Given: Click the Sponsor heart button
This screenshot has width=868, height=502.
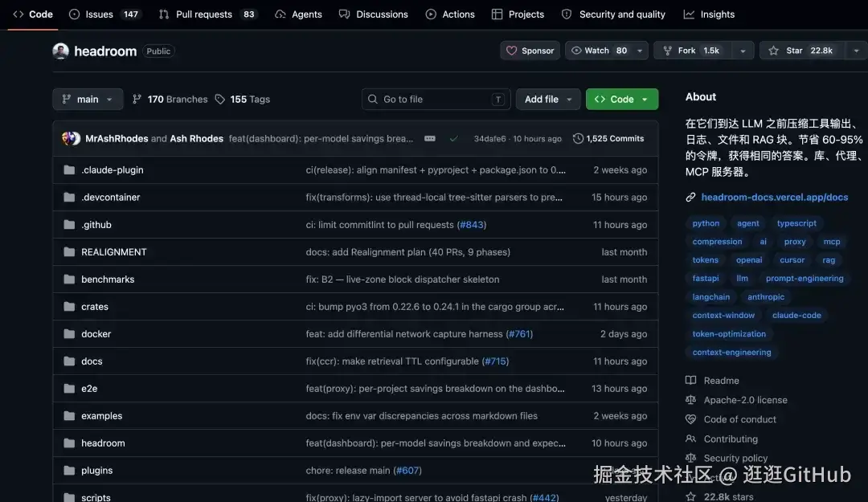Looking at the screenshot, I should (x=530, y=51).
